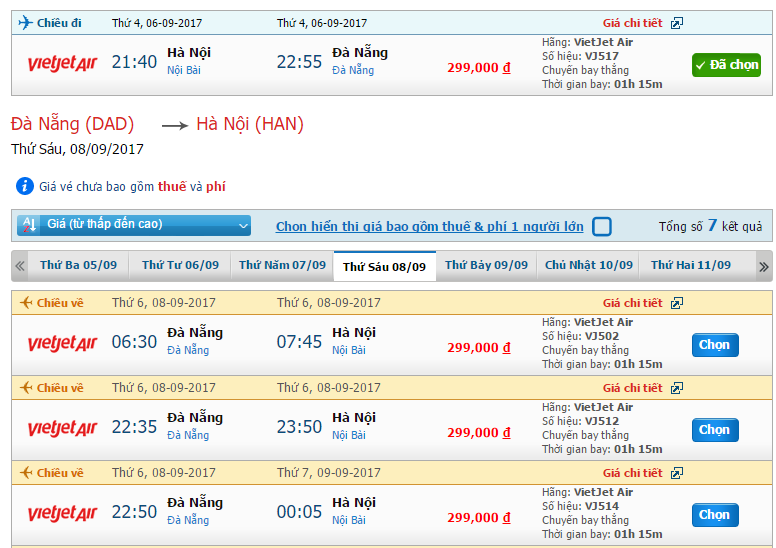The image size is (776, 548).
Task: Click the Hà Nội (HAN) route heading
Action: click(250, 124)
